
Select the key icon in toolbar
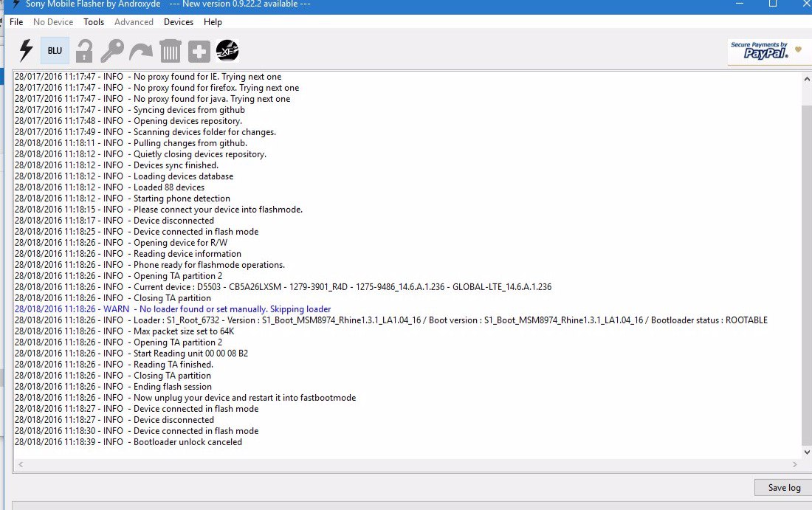pos(112,51)
